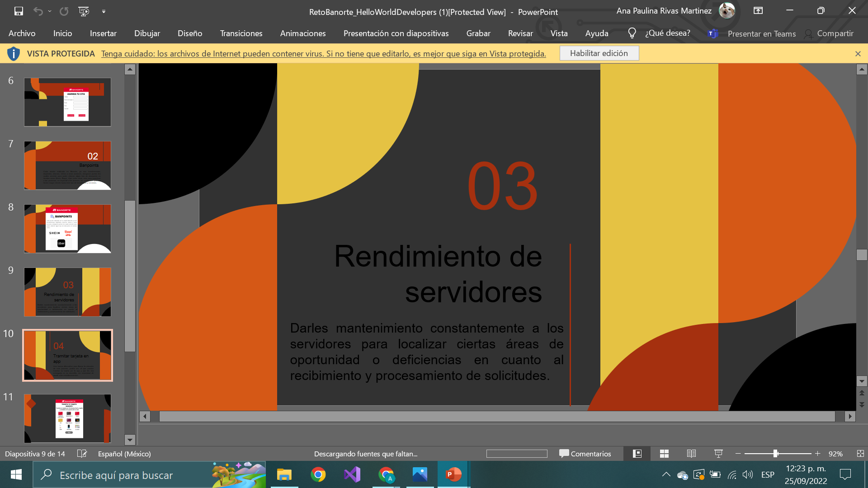Open Reading View from status bar
Image resolution: width=868 pixels, height=488 pixels.
pos(691,454)
